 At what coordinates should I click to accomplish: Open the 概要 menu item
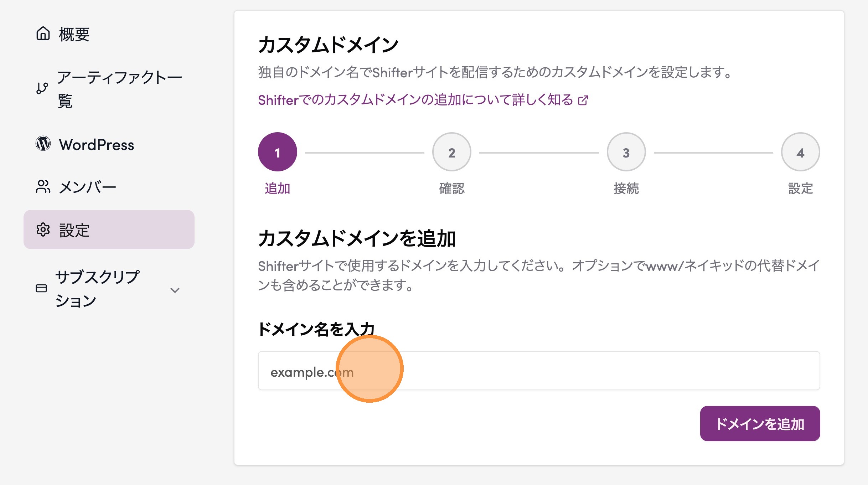pos(74,35)
